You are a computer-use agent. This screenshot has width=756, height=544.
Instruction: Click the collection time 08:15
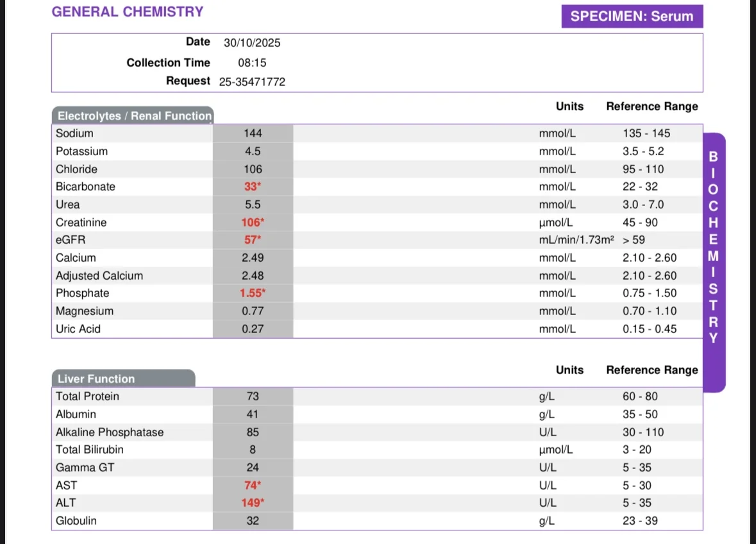click(252, 63)
